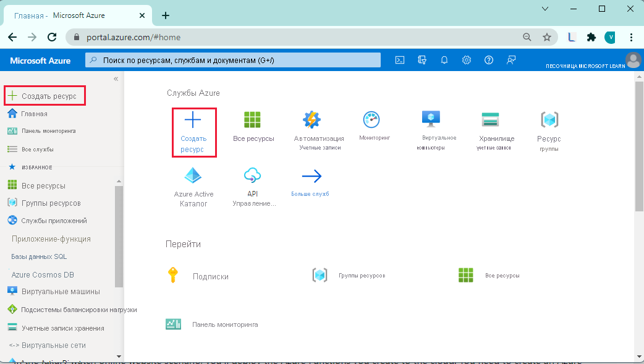
Task: Click the main page vertical scrollbar
Action: click(x=639, y=146)
